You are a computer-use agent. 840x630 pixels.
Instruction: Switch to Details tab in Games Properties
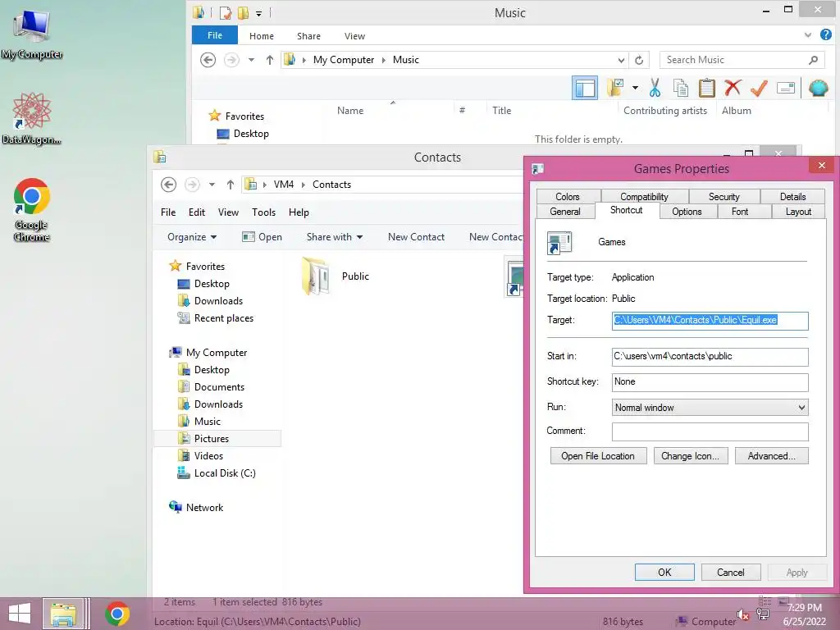click(x=792, y=197)
